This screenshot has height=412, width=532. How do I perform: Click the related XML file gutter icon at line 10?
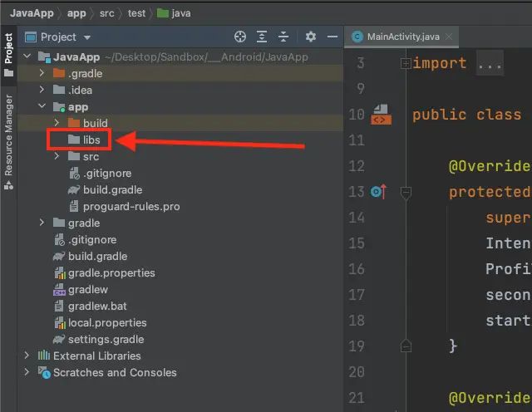tap(381, 115)
